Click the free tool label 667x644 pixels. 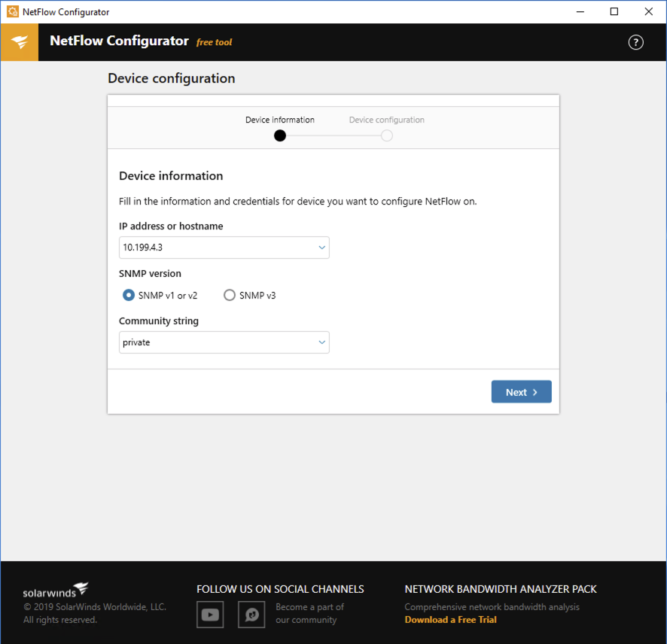(214, 42)
